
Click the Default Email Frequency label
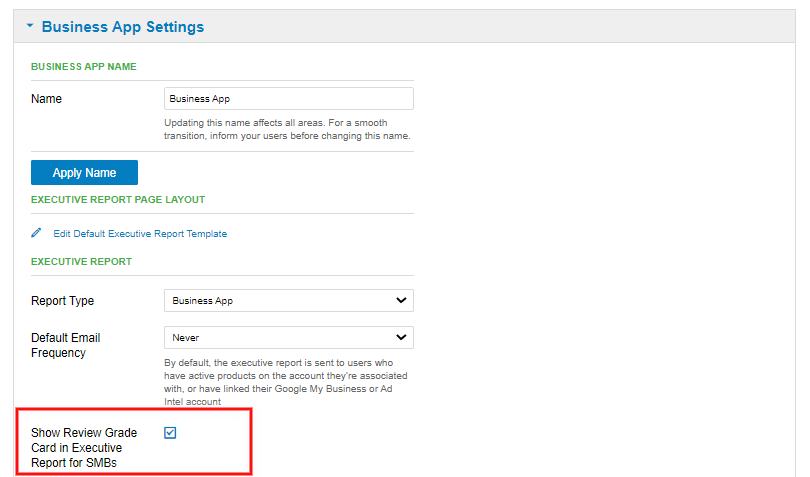point(66,345)
